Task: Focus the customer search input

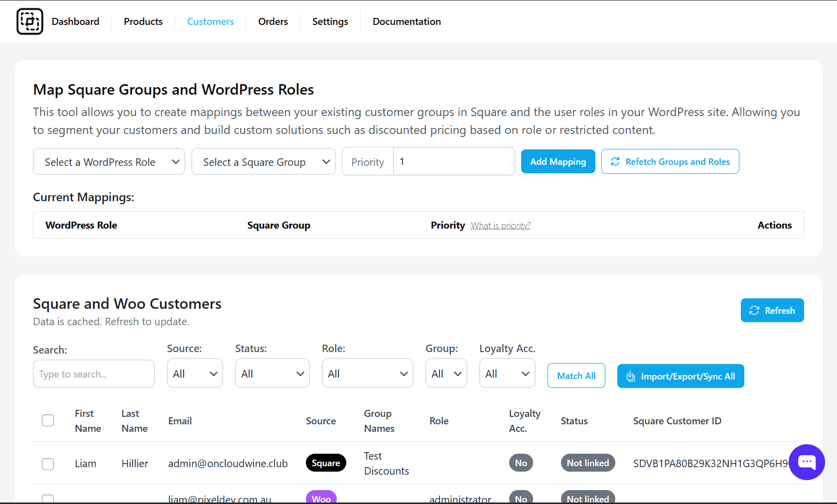Action: click(94, 374)
